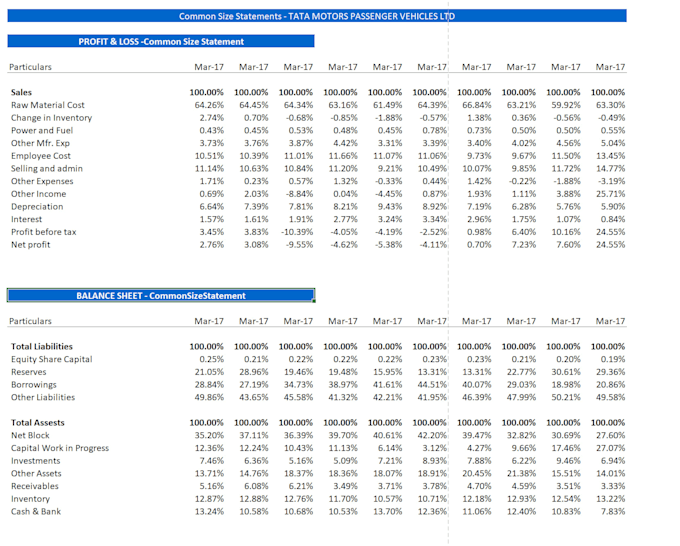The width and height of the screenshot is (680, 546).
Task: Click the Inventory row label
Action: coord(30,499)
